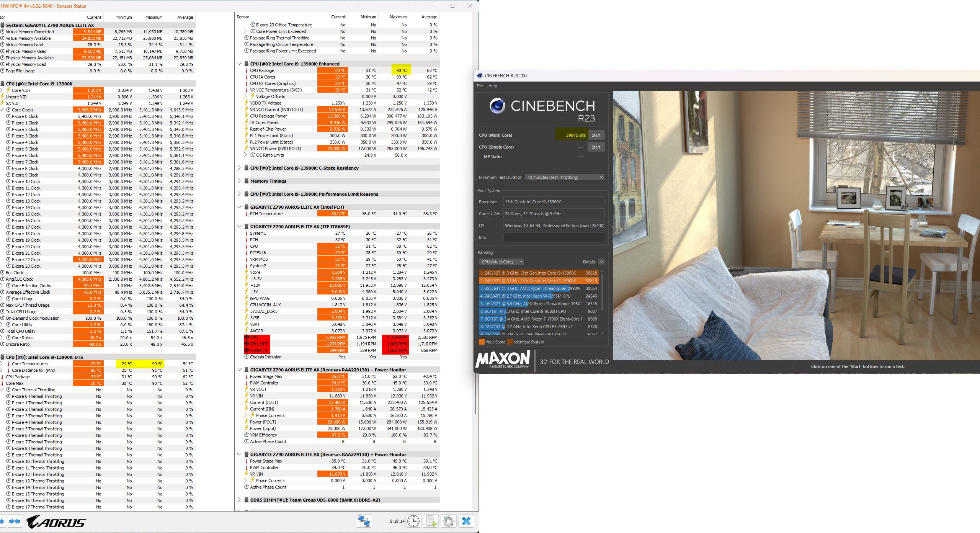Image resolution: width=980 pixels, height=533 pixels.
Task: Expand the C-State Residency section
Action: [239, 168]
